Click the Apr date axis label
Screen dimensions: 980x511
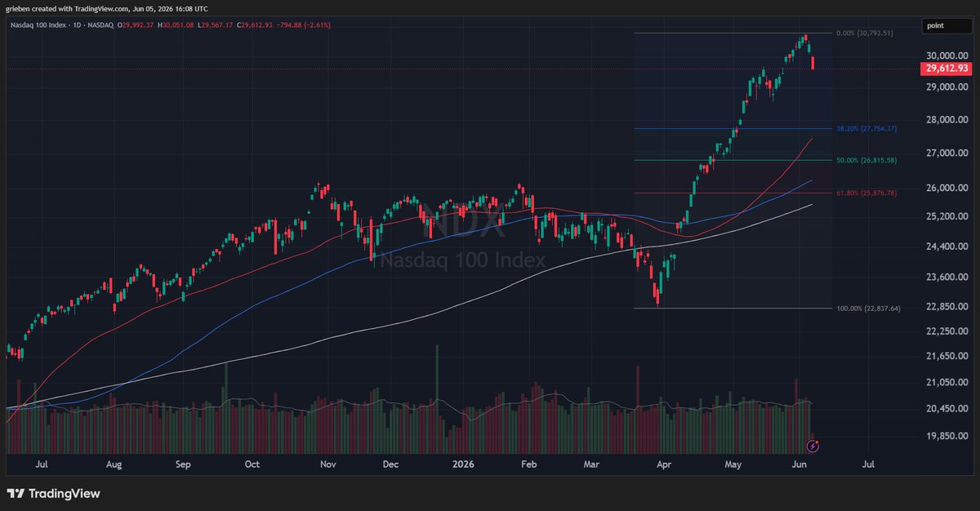pos(663,464)
